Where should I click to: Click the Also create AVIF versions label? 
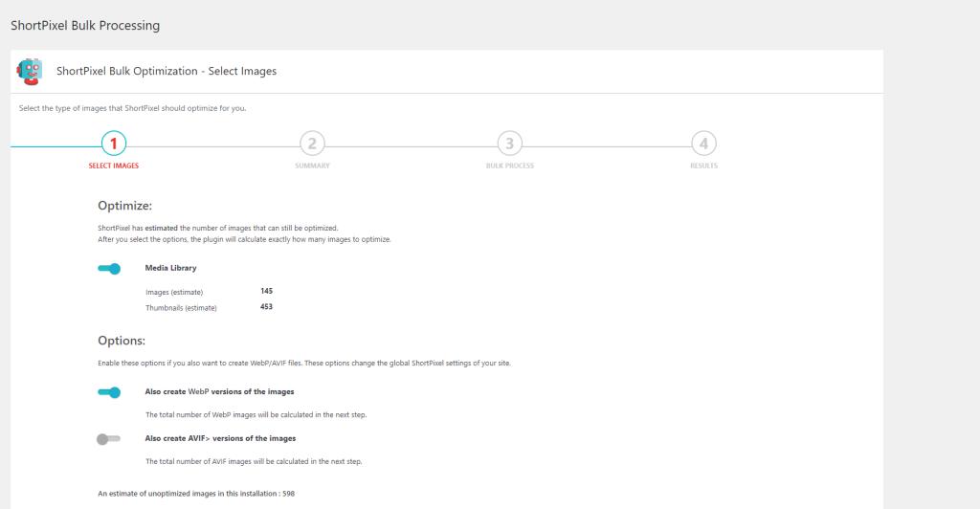(x=221, y=438)
